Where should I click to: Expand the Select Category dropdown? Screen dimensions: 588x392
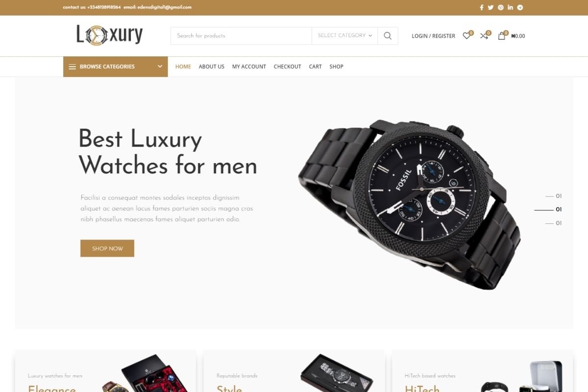point(344,36)
